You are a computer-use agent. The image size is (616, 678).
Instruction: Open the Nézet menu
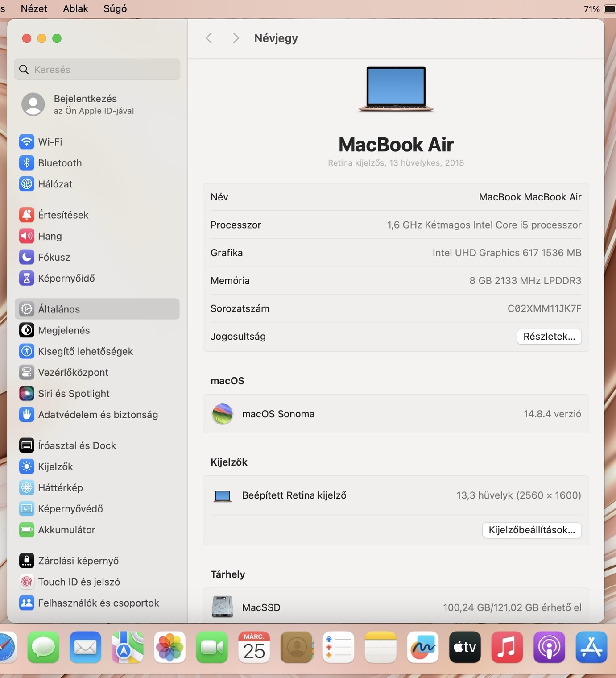(x=34, y=8)
